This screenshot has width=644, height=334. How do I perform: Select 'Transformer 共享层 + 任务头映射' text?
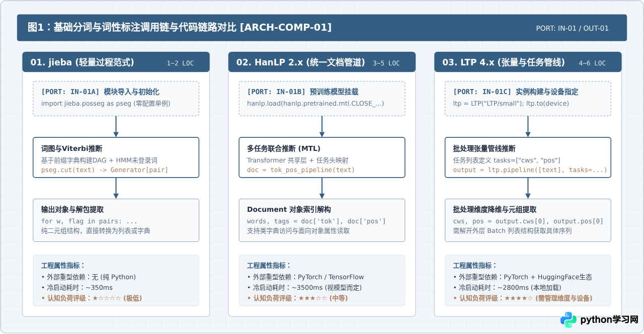click(x=297, y=160)
